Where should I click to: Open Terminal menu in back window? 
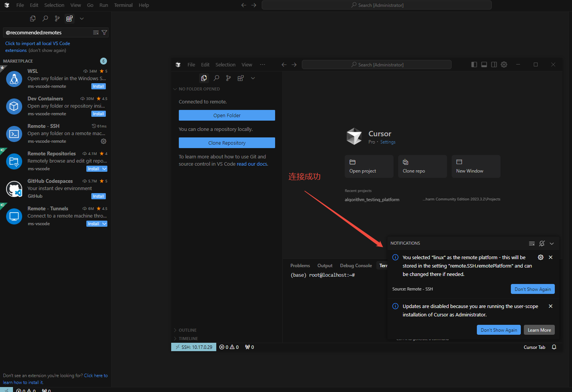pyautogui.click(x=123, y=5)
